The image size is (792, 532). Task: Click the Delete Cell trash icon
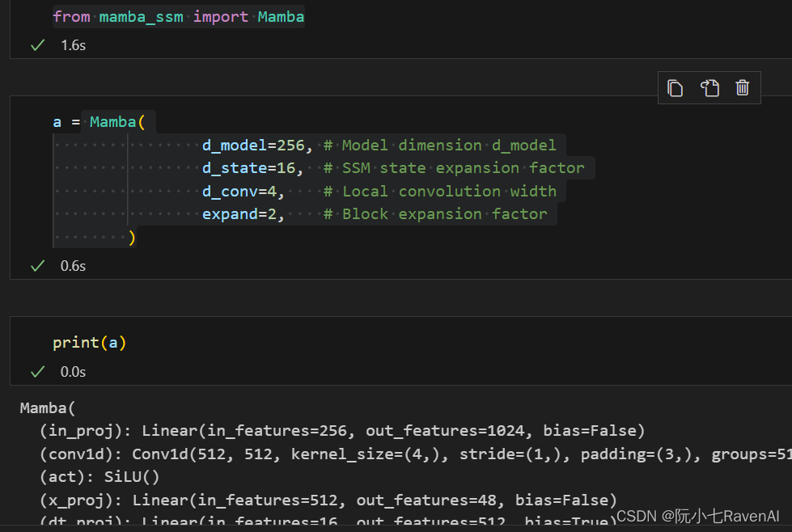tap(743, 88)
